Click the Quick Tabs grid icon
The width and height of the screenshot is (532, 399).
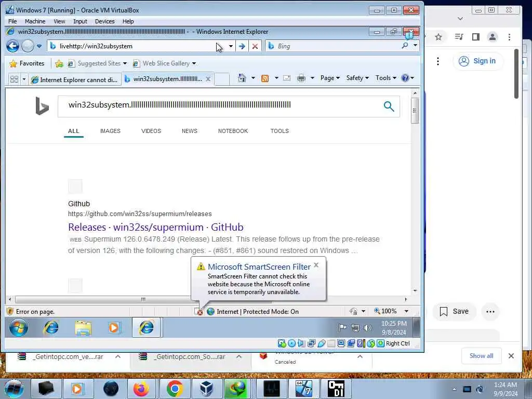(14, 79)
